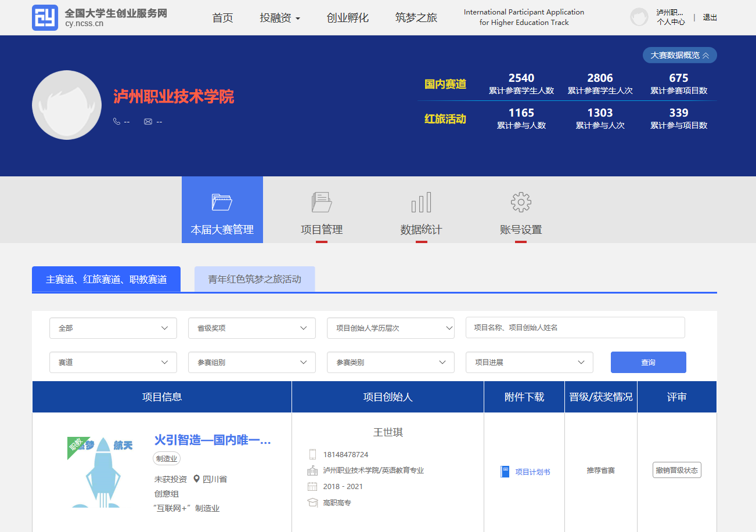Switch to 青年红色筑梦之旅活动 tab

point(254,279)
